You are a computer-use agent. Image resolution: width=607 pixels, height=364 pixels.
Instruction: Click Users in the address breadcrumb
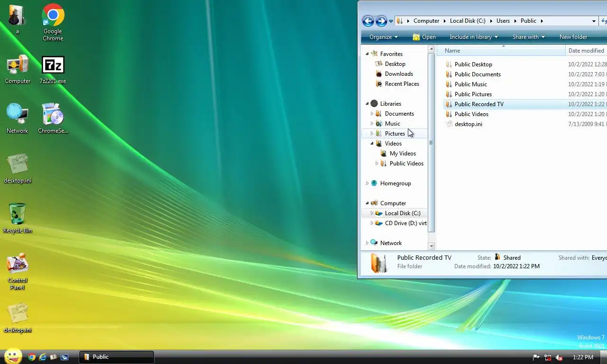coord(503,21)
